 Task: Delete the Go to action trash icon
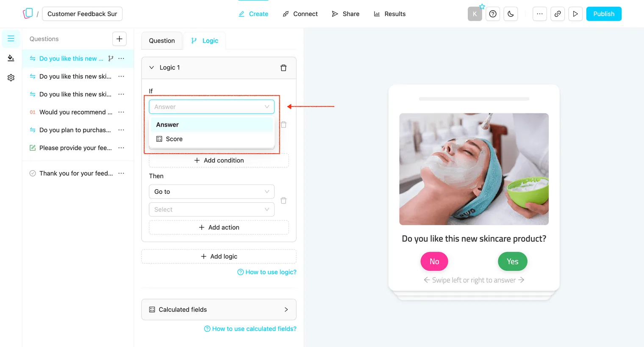283,201
